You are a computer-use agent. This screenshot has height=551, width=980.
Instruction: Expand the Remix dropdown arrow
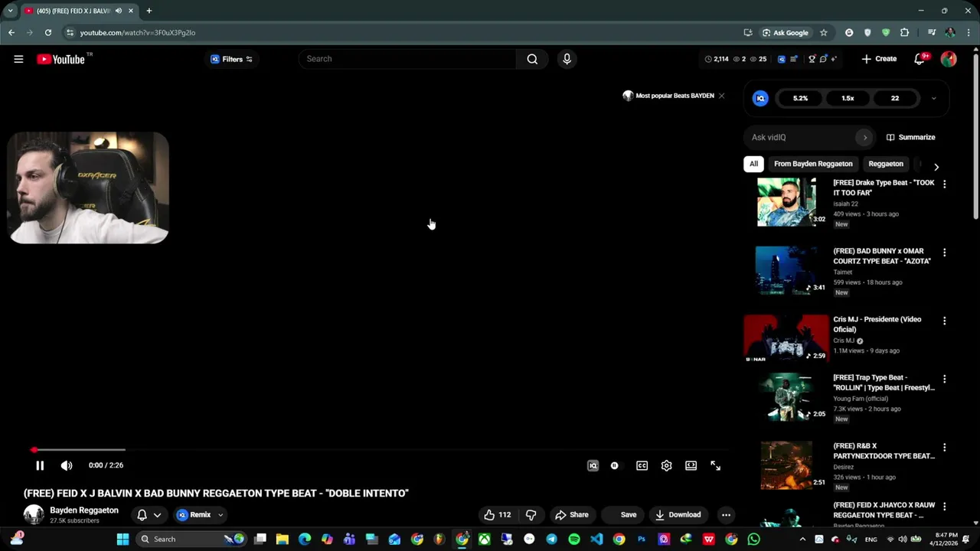tap(220, 515)
